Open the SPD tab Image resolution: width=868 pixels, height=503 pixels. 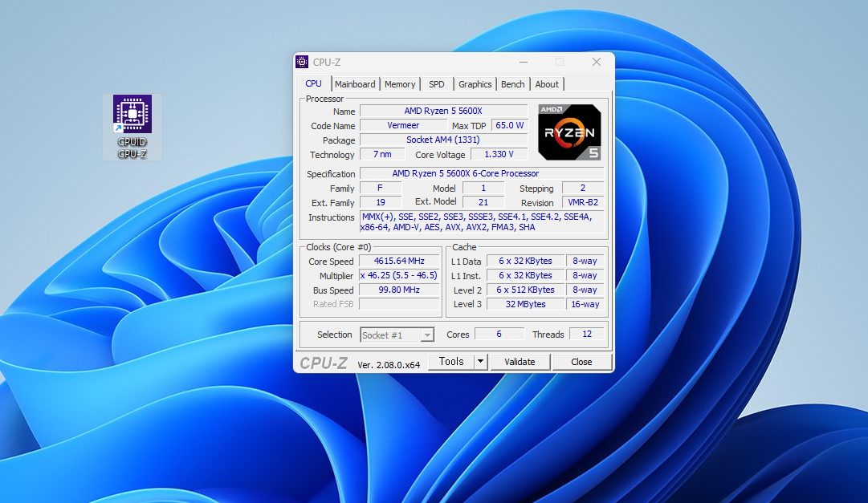point(436,84)
